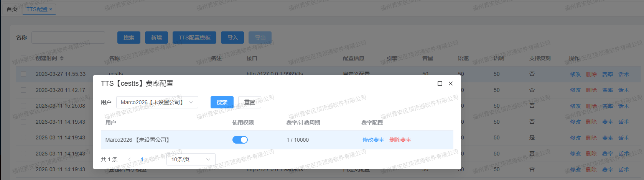Sort the table by 创建时间
The height and width of the screenshot is (180, 644).
click(62, 58)
